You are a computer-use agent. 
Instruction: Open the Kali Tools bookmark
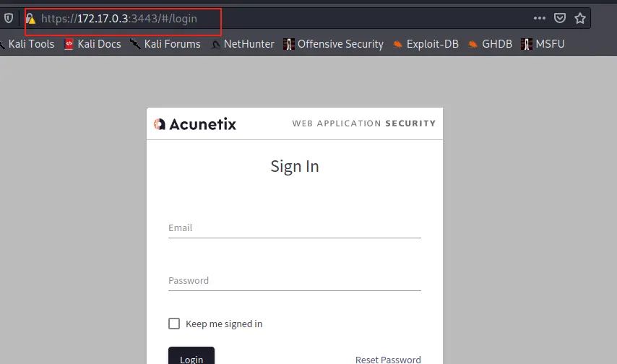(27, 43)
